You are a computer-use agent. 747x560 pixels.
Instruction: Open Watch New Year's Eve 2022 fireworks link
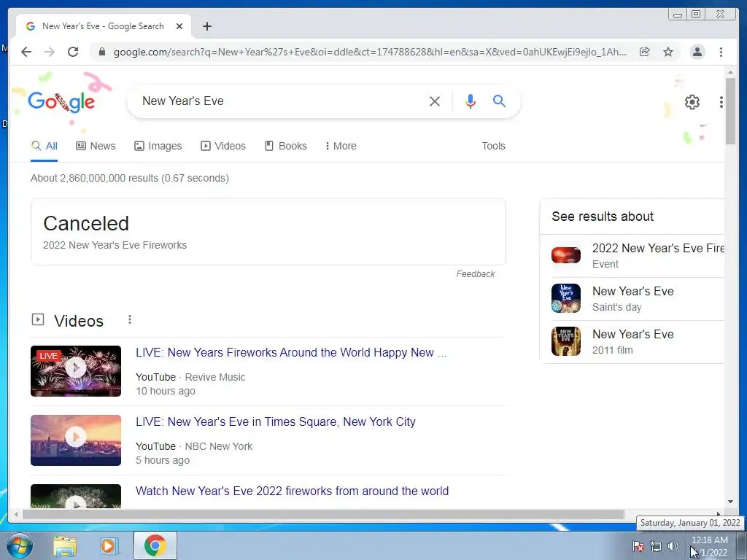coord(292,491)
